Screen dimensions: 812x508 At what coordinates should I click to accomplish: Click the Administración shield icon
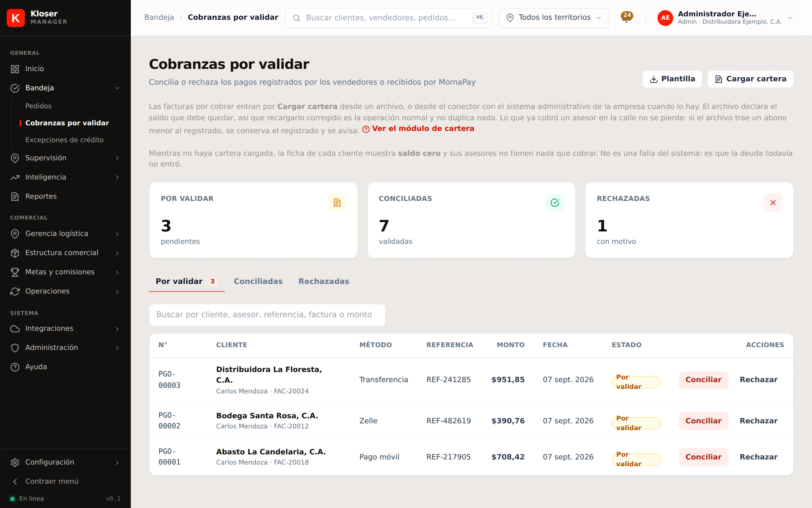(15, 348)
